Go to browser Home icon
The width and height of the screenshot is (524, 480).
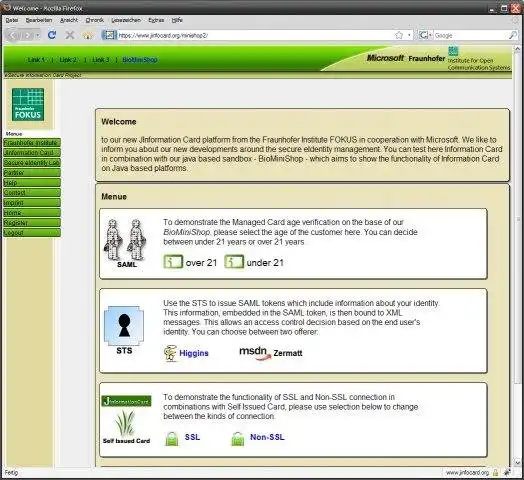pyautogui.click(x=88, y=35)
